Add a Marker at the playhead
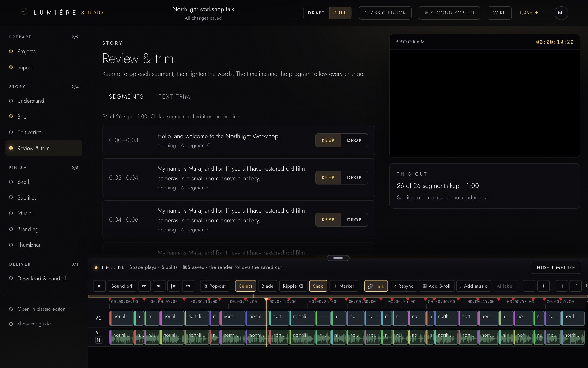The width and height of the screenshot is (588, 368). pos(344,286)
